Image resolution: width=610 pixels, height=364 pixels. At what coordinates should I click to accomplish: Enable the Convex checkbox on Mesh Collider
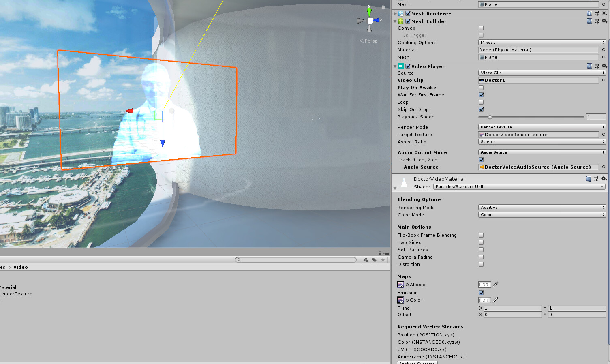tap(481, 28)
